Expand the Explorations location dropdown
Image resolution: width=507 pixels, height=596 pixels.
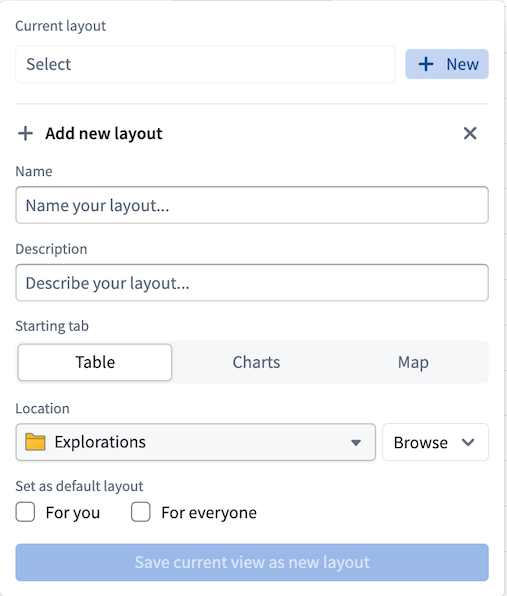[195, 442]
